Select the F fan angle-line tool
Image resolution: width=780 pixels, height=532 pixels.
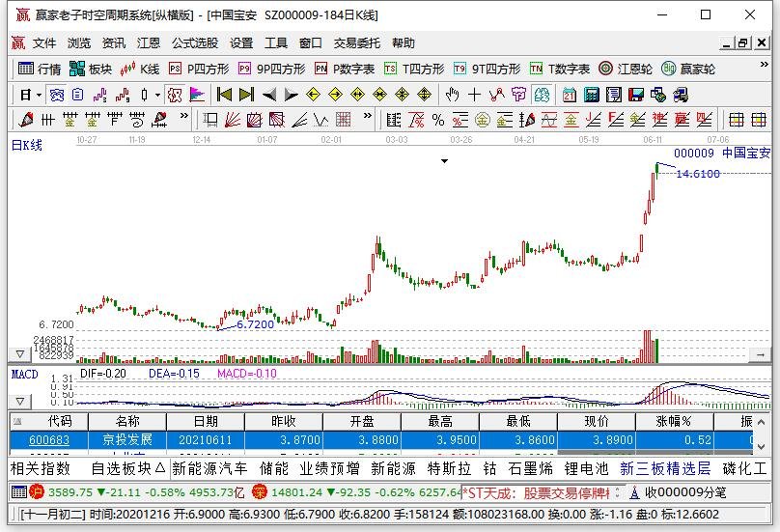click(x=615, y=120)
